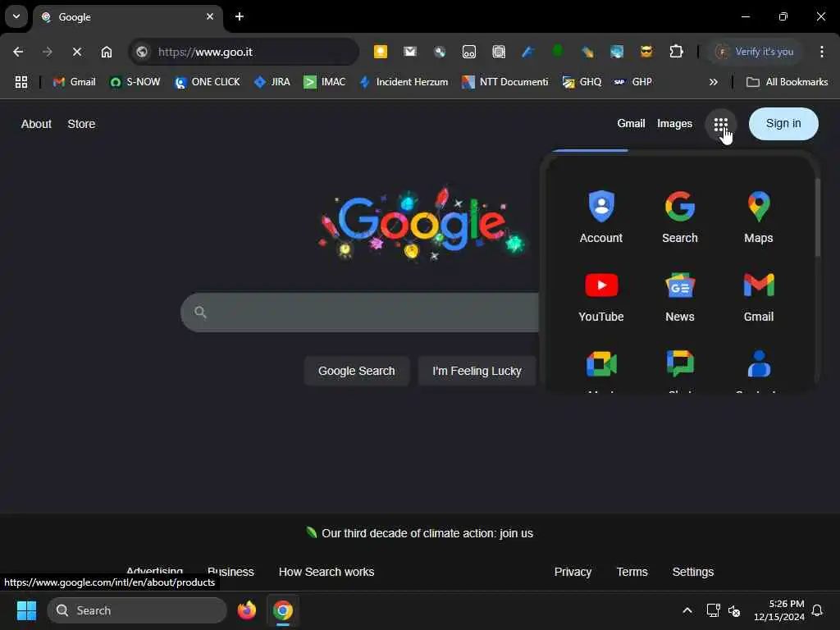Screen dimensions: 840x630
Task: Click the sunglasses emoji extension icon
Action: tap(646, 52)
